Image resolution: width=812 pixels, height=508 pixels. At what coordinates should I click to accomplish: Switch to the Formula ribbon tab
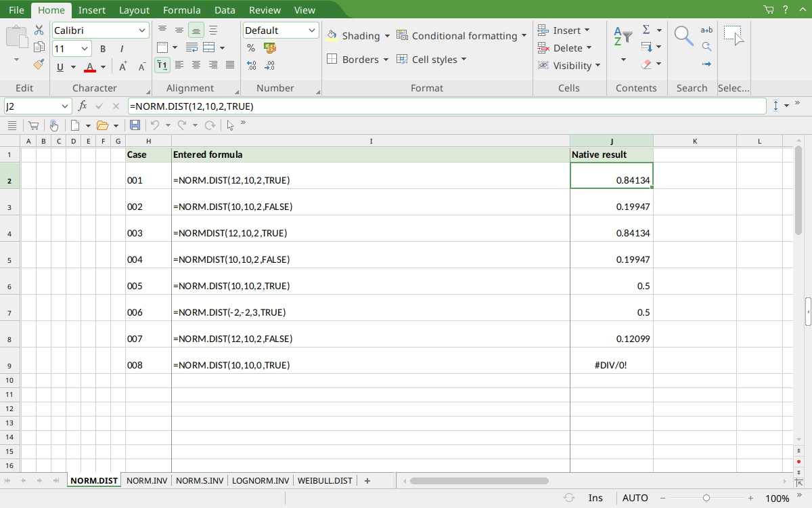pyautogui.click(x=181, y=10)
